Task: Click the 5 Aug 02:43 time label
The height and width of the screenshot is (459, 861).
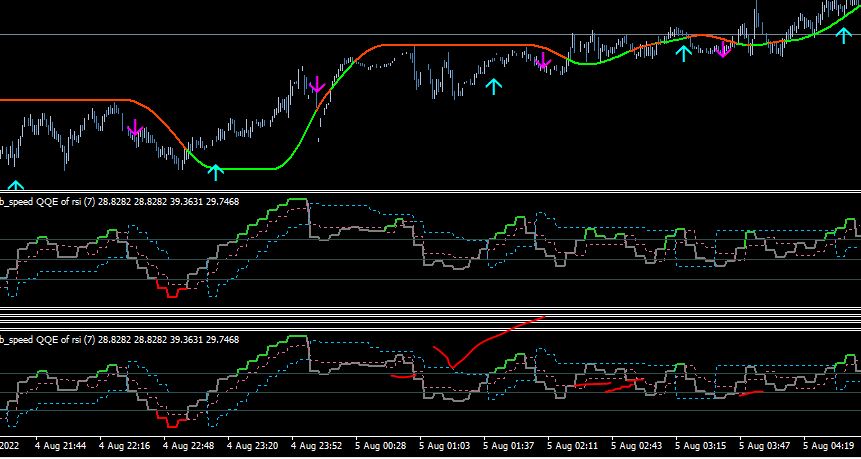Action: tap(638, 445)
